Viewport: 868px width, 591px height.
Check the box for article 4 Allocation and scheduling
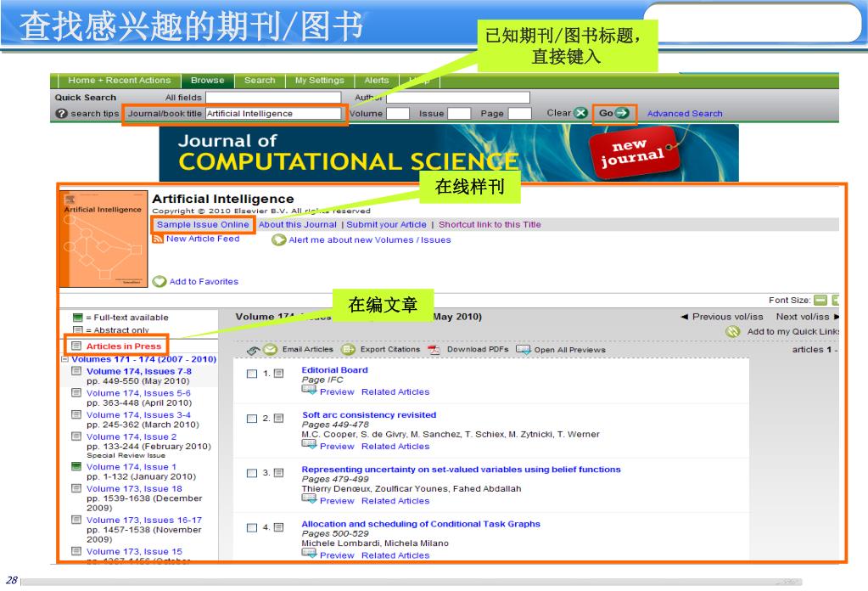pos(252,527)
